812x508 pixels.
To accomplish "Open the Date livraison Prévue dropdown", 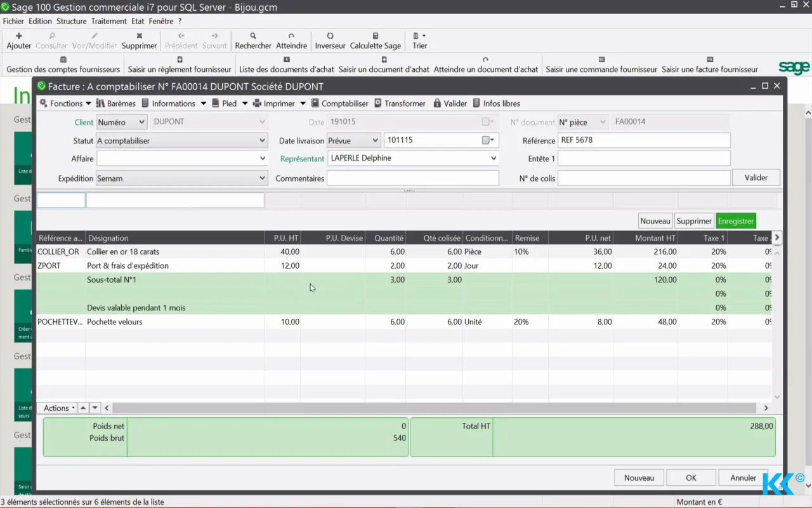I will 353,140.
